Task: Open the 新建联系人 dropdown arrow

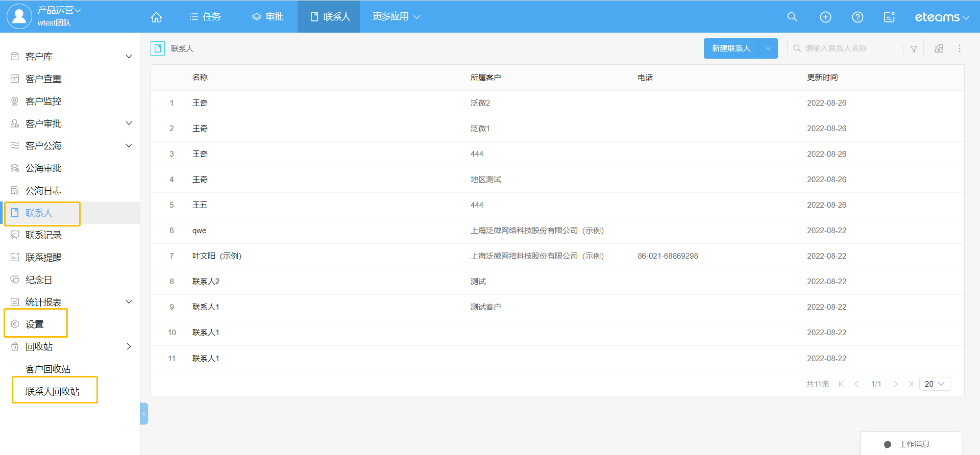Action: [768, 48]
